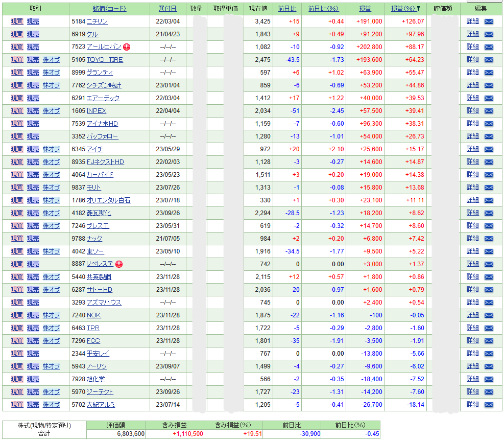The width and height of the screenshot is (504, 441).
Task: Open the mail alert icon for TOYO TIRE
Action: [489, 60]
